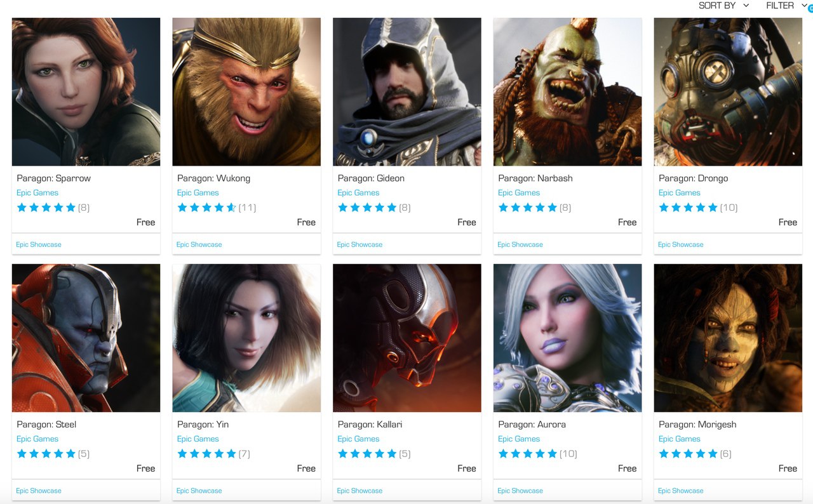Click Epic Games link under Paragon: Sparrow
This screenshot has height=504, width=813.
pos(37,193)
